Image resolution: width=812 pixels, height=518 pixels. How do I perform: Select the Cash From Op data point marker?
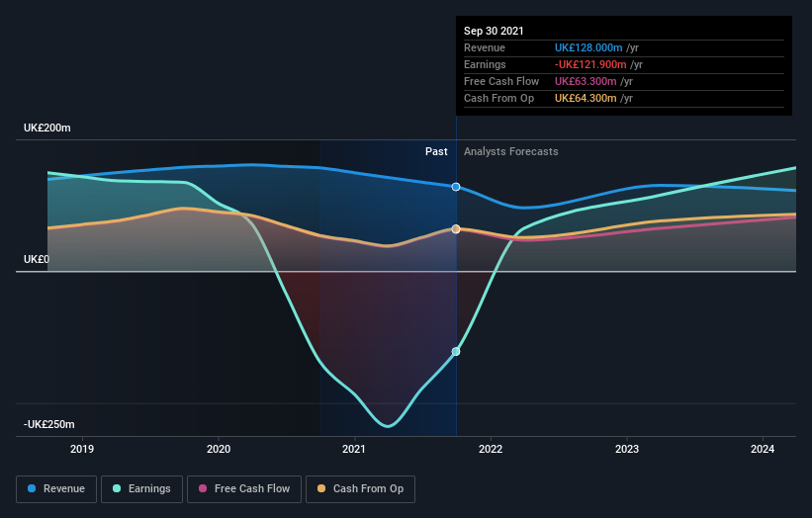click(456, 228)
